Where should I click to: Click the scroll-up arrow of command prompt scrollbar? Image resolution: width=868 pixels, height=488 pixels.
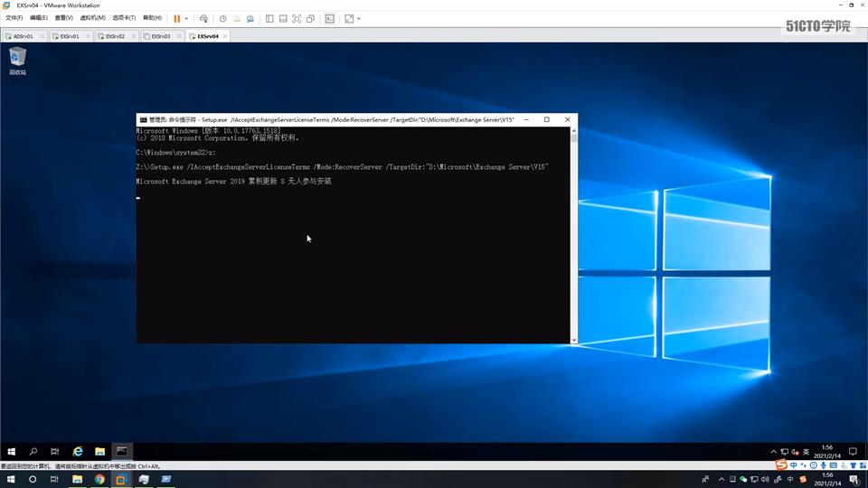[x=574, y=131]
